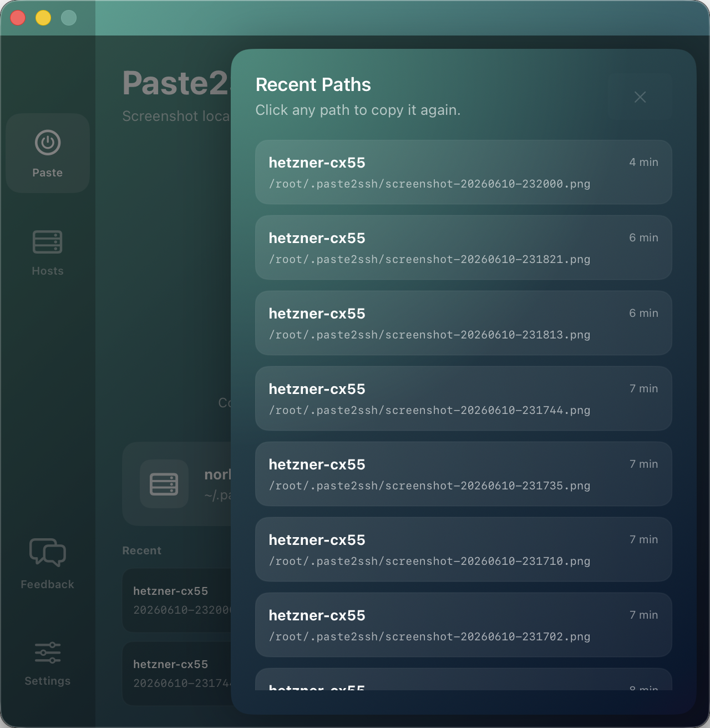Click background Recent item 20260610-23174

click(x=176, y=674)
